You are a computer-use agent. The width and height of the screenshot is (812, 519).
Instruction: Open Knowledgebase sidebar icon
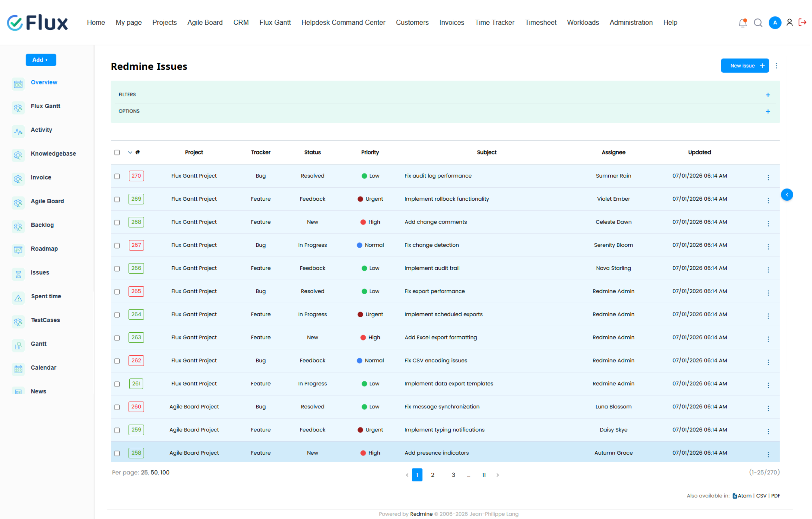pyautogui.click(x=18, y=155)
